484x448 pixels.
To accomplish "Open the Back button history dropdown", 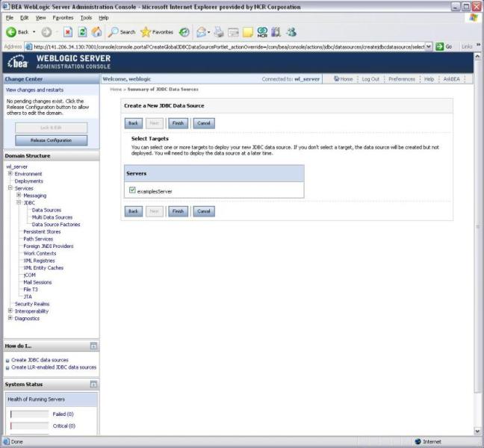I will (34, 32).
